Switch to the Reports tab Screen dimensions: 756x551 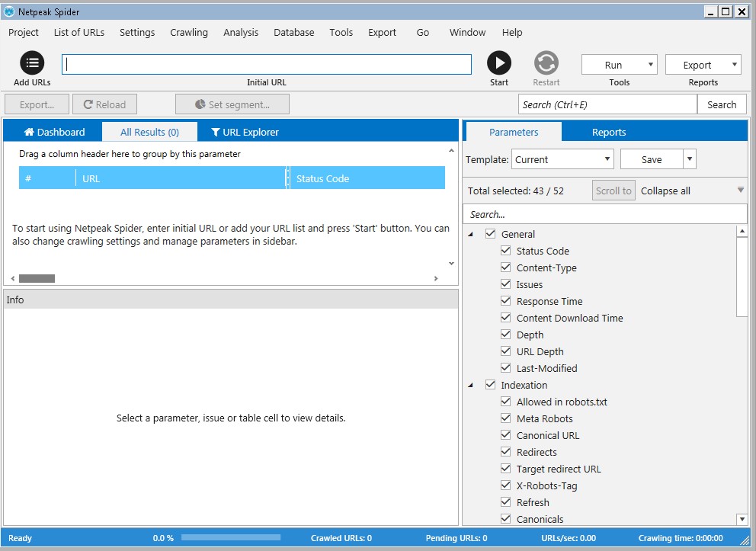pos(608,132)
